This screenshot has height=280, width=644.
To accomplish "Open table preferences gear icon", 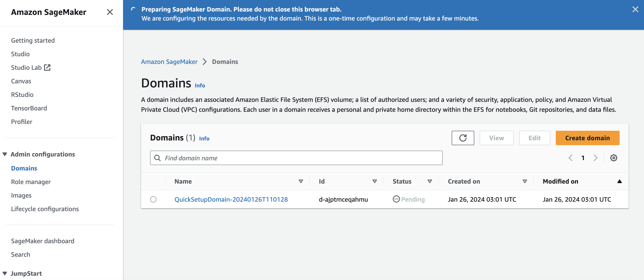I will [x=613, y=158].
